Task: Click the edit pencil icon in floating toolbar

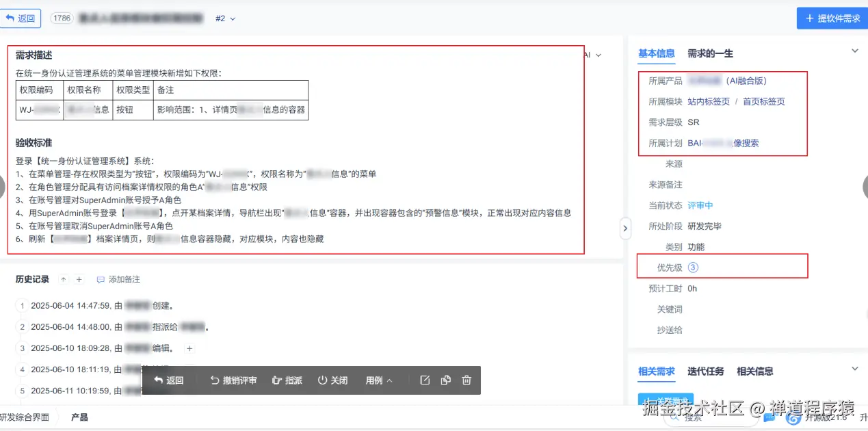Action: [425, 380]
